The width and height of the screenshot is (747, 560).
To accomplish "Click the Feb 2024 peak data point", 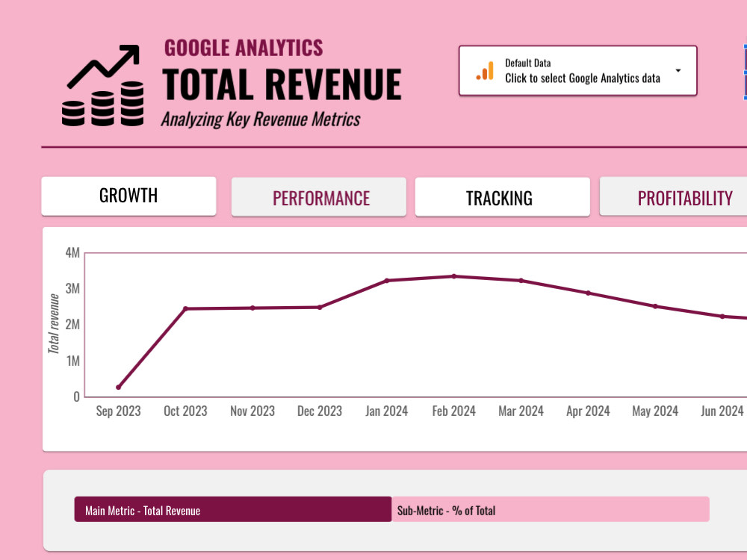I will (x=453, y=276).
